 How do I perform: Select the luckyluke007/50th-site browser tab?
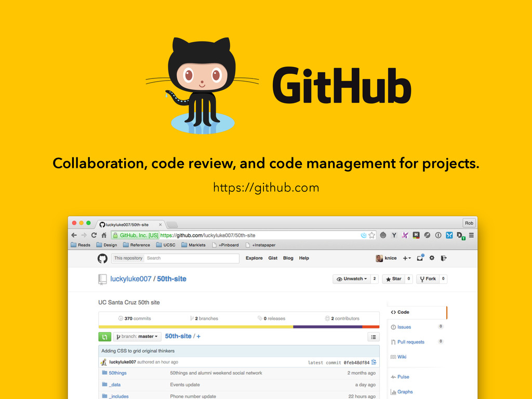(130, 224)
